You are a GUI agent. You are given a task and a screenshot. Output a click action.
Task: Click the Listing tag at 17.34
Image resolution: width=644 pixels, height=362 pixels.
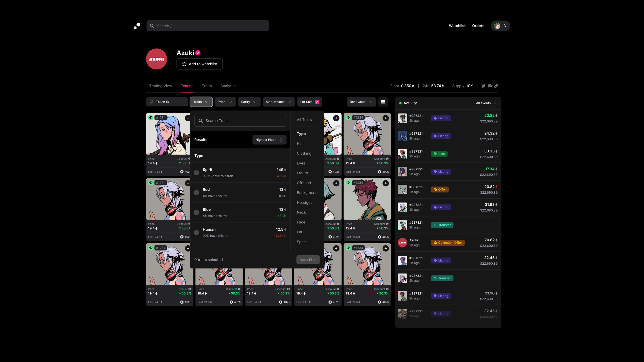pyautogui.click(x=441, y=172)
